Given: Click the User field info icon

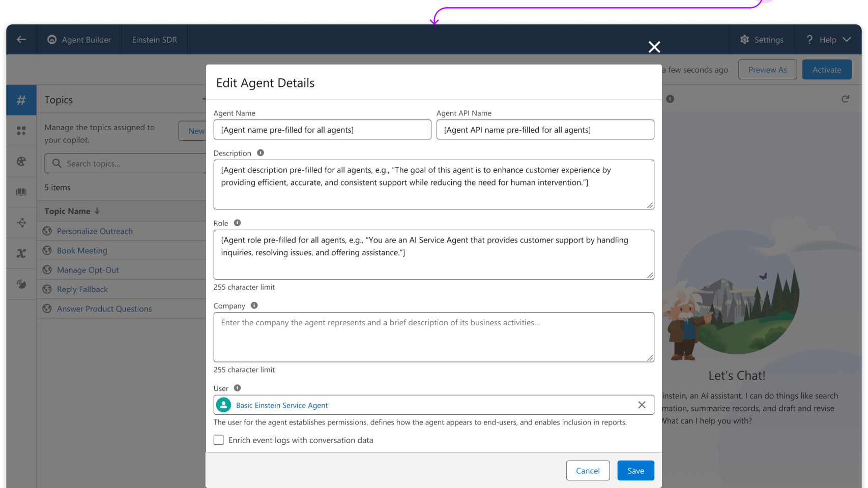Looking at the screenshot, I should pyautogui.click(x=237, y=388).
